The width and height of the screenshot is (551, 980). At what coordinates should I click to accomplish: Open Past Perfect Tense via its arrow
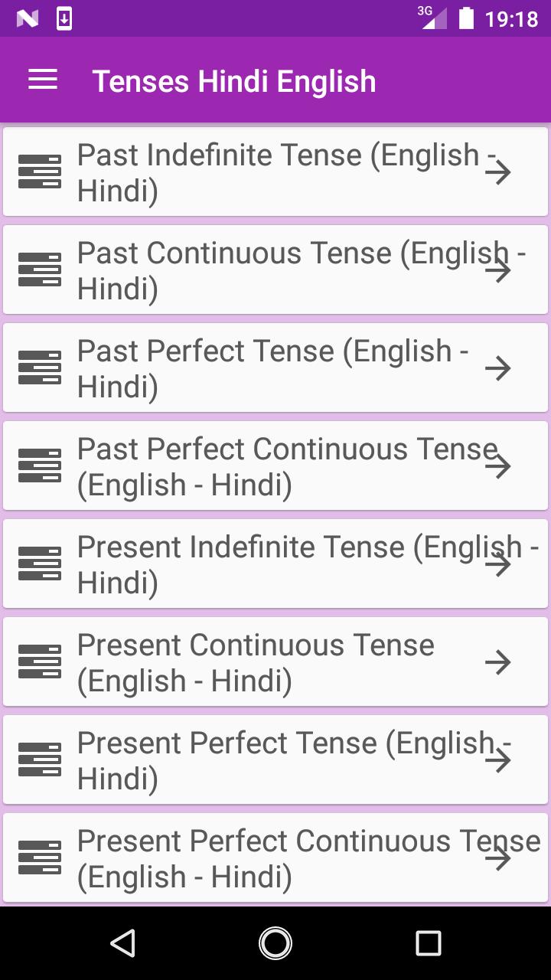click(498, 368)
